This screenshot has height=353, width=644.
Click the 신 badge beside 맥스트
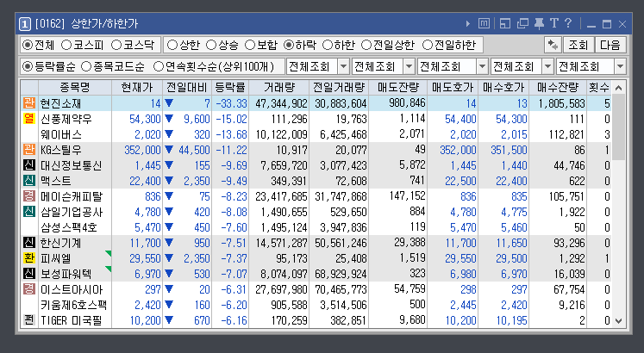click(28, 181)
